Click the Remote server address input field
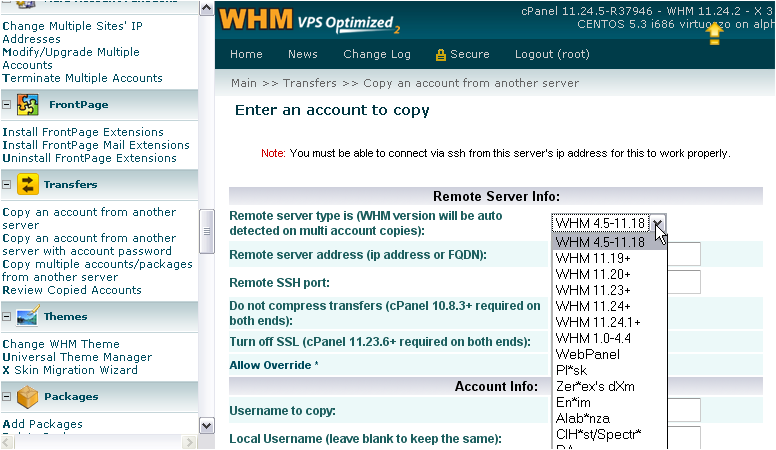This screenshot has width=776, height=450. point(683,254)
